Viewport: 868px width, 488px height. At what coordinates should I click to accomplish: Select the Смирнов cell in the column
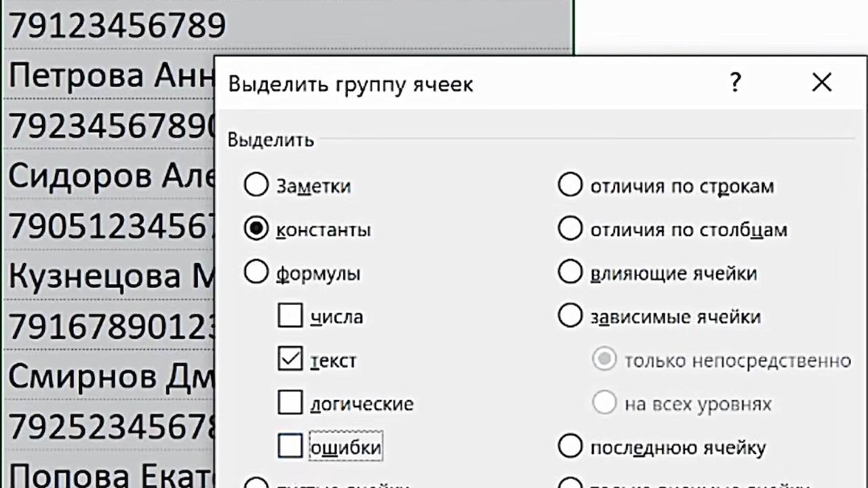click(108, 377)
